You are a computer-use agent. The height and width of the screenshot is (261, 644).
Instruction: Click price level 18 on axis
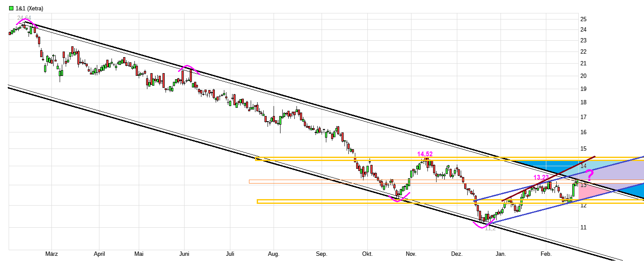click(583, 102)
